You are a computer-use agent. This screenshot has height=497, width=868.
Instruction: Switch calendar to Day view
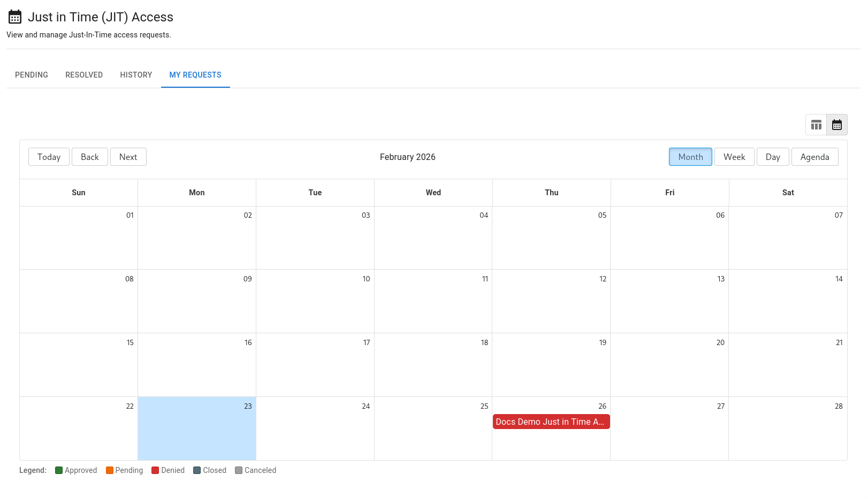[773, 157]
